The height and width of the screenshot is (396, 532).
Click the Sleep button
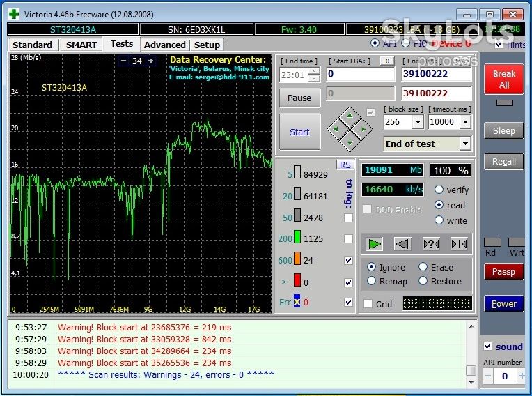coord(504,131)
